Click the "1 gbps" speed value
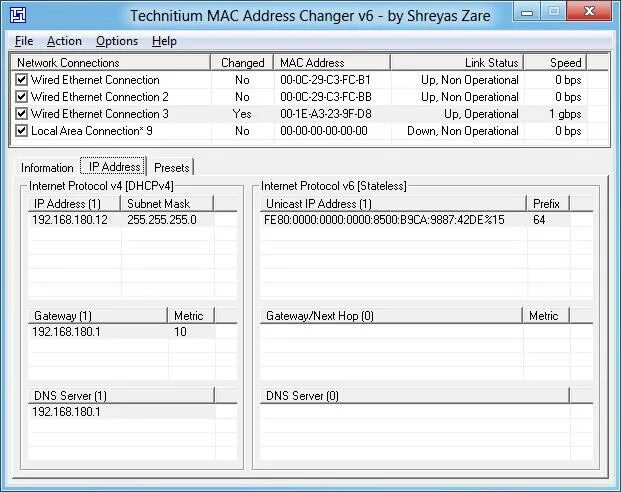621x492 pixels. (x=565, y=114)
